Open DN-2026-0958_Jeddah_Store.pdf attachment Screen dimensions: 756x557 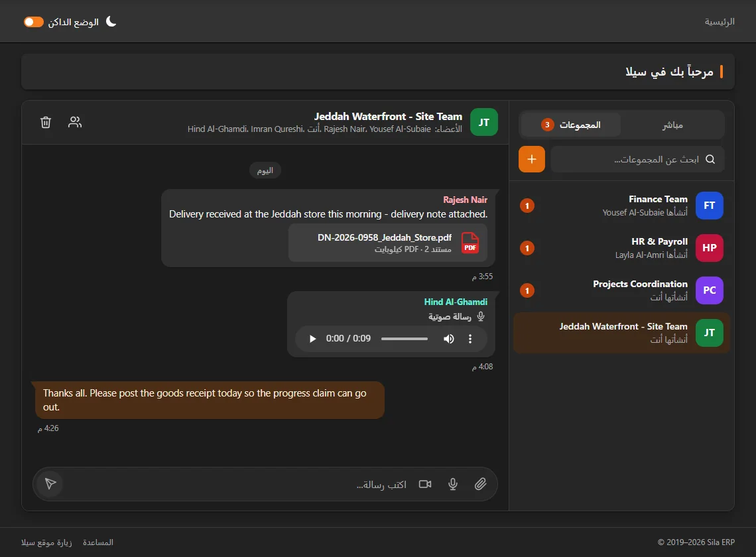pyautogui.click(x=388, y=243)
